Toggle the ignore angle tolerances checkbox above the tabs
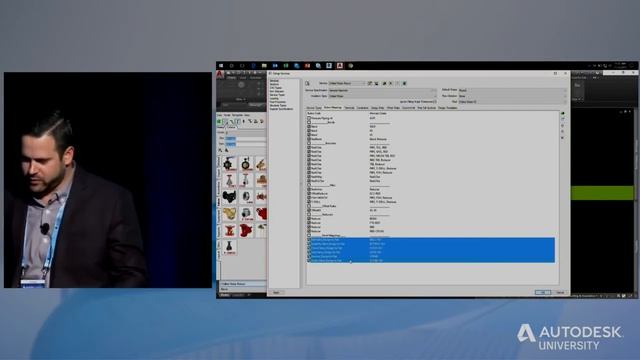Screen dimensions: 640x360 [x=435, y=102]
